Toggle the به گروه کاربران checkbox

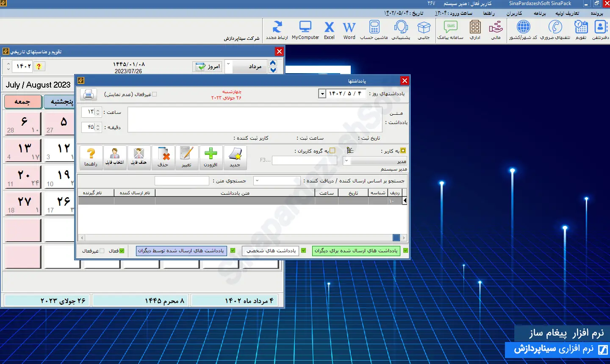pyautogui.click(x=332, y=151)
